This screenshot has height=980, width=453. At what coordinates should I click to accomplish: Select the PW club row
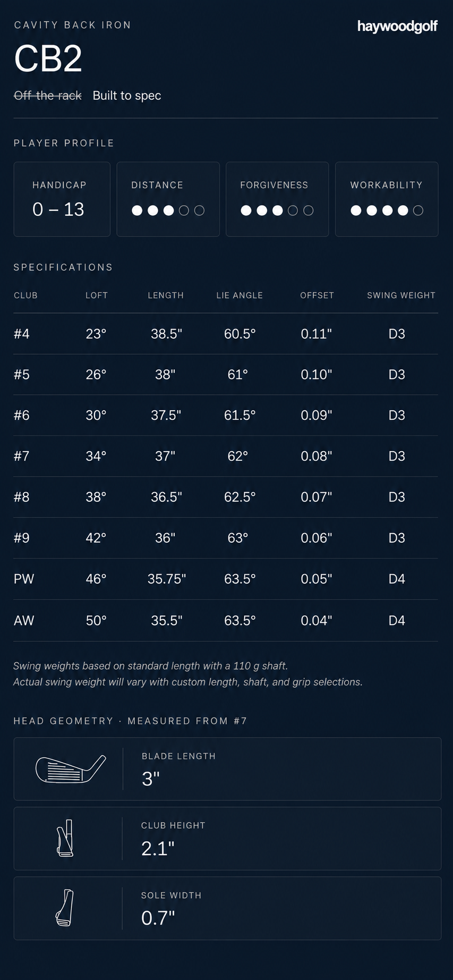point(226,579)
